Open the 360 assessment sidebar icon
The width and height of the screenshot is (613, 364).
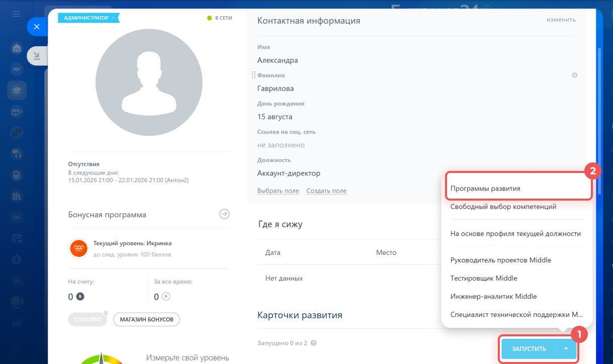[x=17, y=112]
